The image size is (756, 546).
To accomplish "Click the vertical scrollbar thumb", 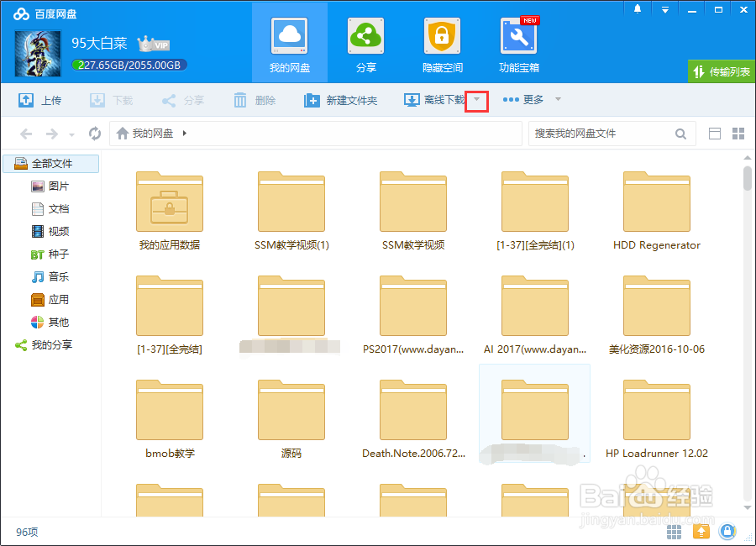I will (x=748, y=178).
